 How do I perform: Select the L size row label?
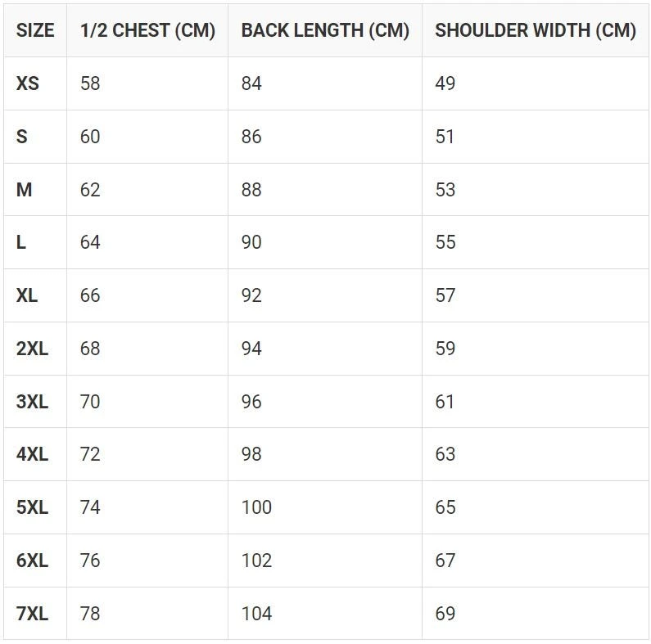pos(21,242)
